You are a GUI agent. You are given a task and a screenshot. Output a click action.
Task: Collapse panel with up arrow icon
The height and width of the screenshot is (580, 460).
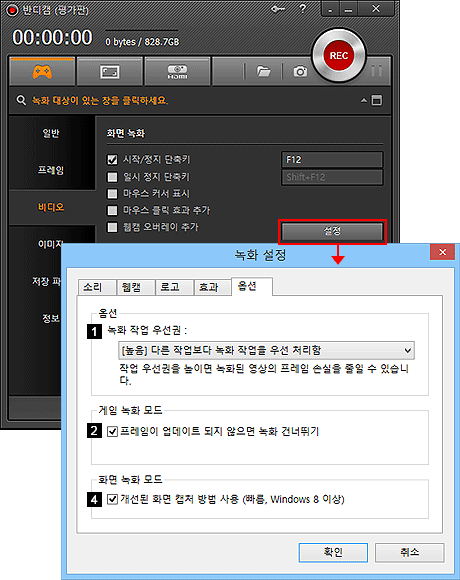364,100
